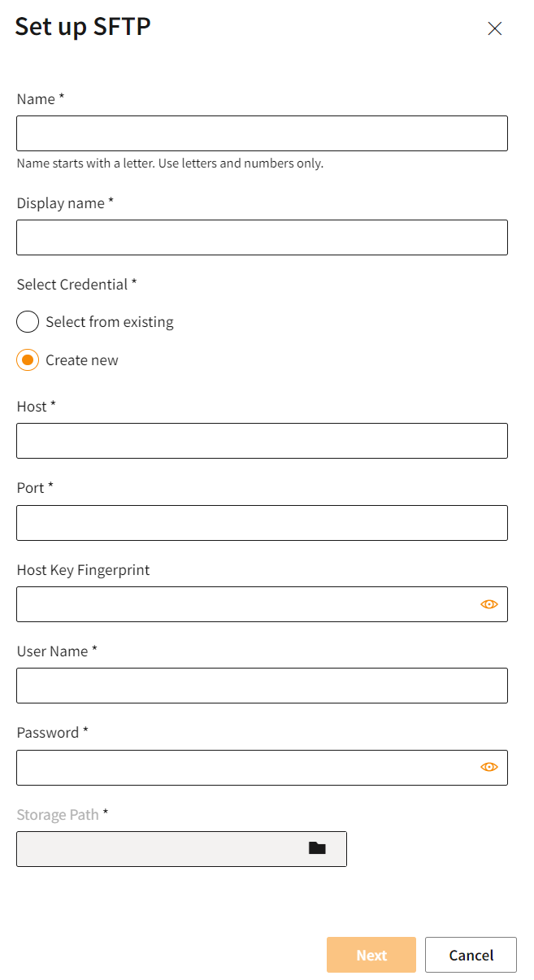The height and width of the screenshot is (980, 534).
Task: Click the Set up SFTP heading
Action: coord(83,26)
